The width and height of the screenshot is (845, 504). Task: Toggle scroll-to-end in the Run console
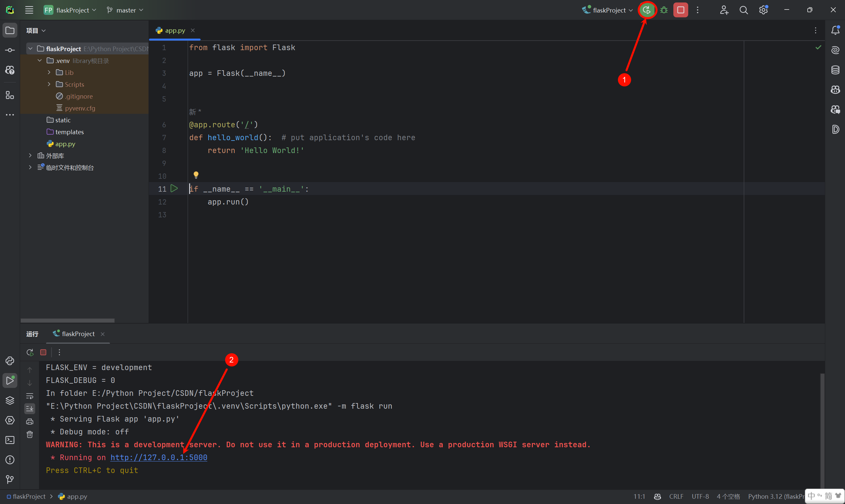[x=30, y=409]
